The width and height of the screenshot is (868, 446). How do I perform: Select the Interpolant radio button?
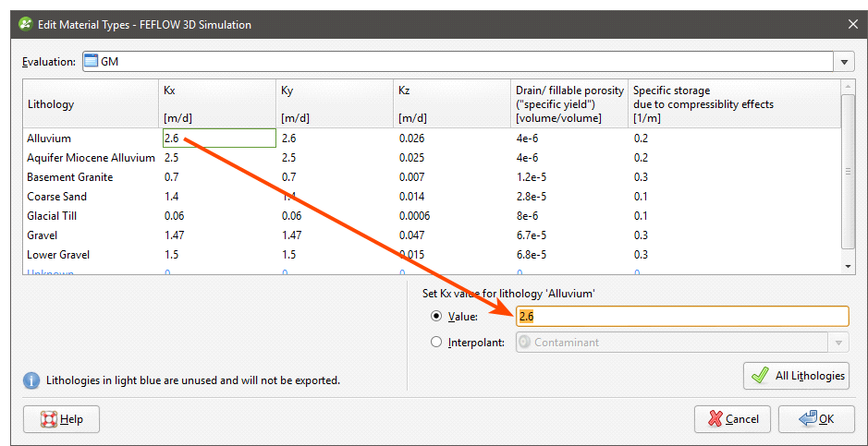436,343
